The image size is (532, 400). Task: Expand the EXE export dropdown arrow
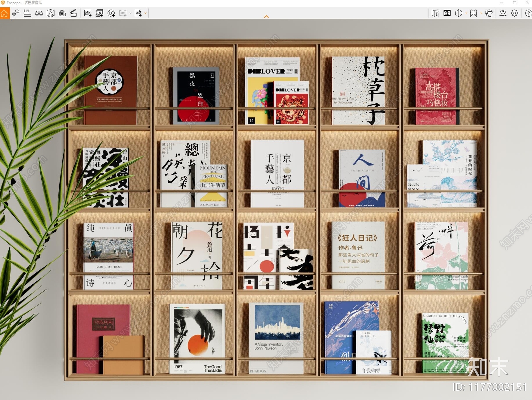point(145,14)
